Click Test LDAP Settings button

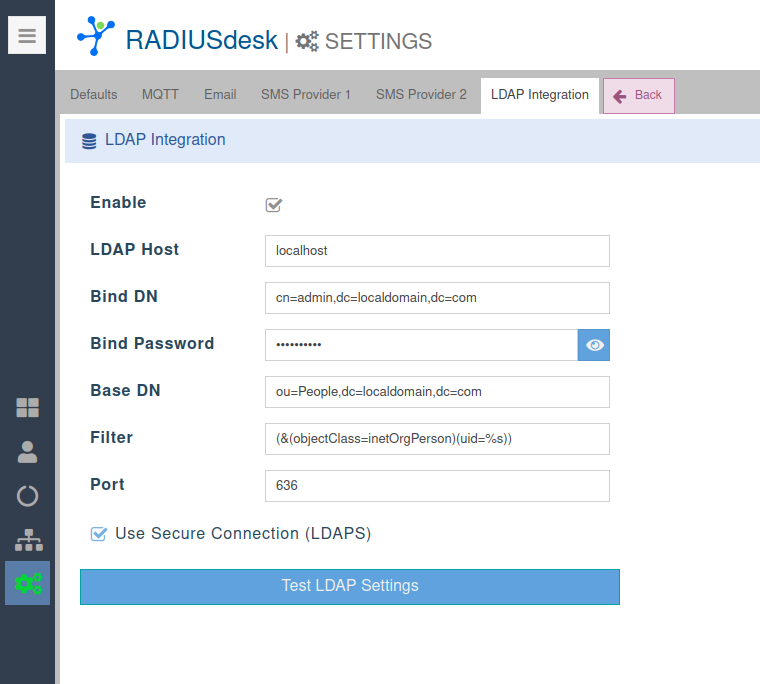coord(350,587)
